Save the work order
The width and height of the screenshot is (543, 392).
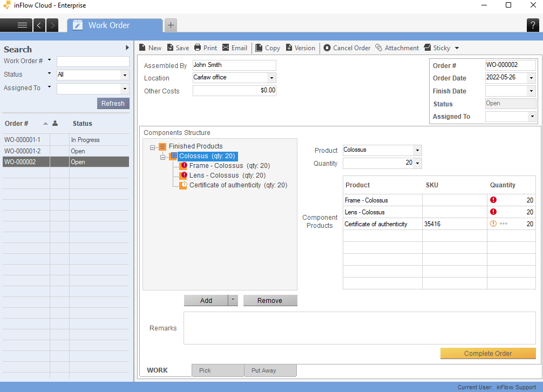[x=178, y=48]
